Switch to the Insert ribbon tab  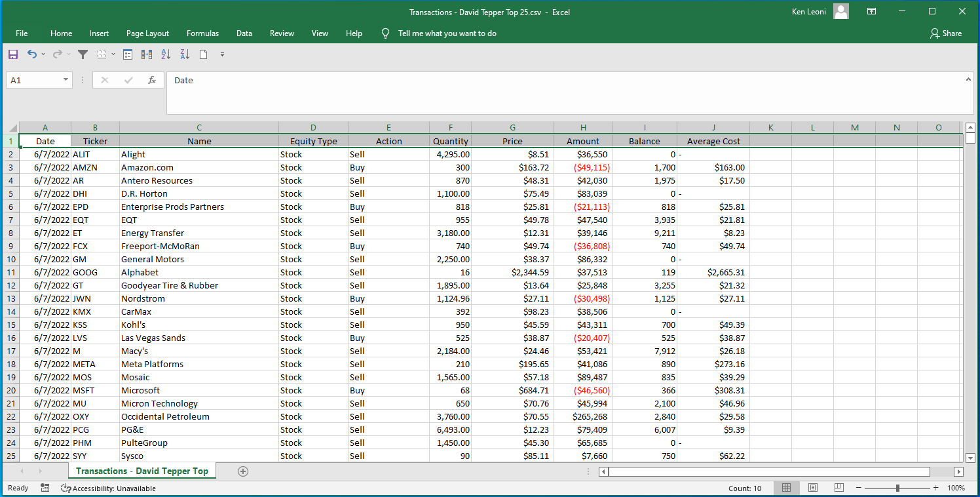[100, 33]
